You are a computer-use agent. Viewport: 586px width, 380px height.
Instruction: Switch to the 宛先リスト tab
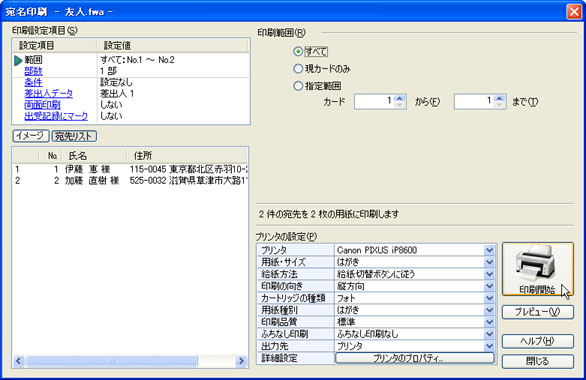[74, 136]
